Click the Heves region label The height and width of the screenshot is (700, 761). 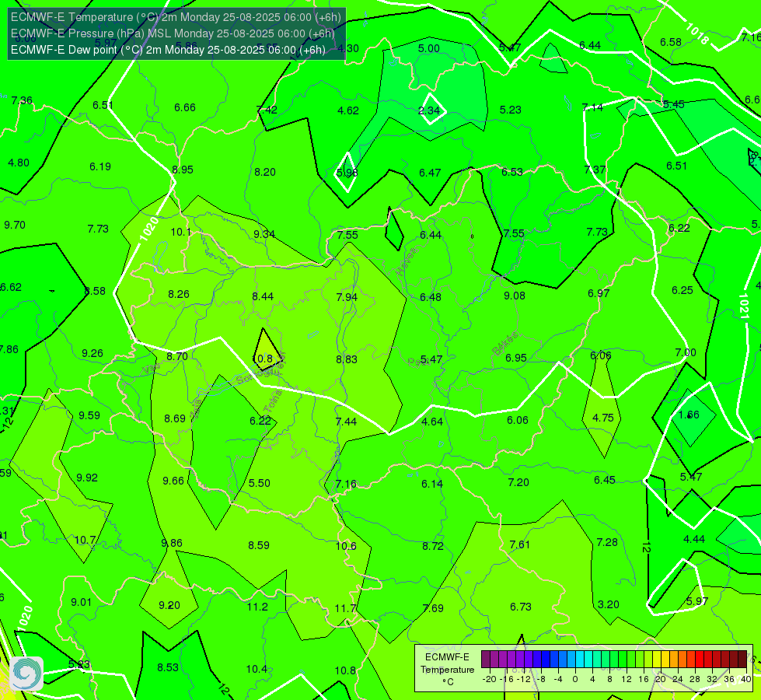[x=407, y=261]
